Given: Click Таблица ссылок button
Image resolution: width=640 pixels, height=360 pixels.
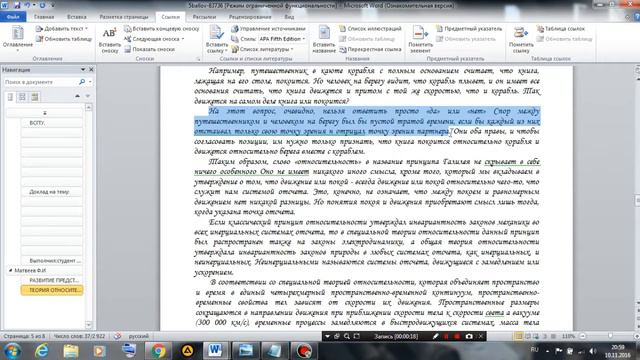Looking at the screenshot, I should [x=560, y=29].
